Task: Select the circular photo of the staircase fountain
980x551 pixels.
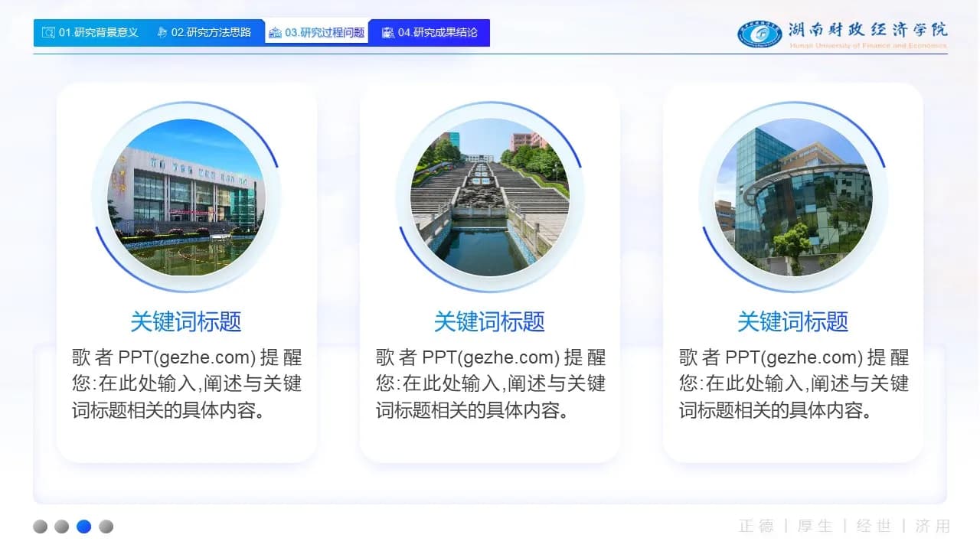Action: [490, 197]
